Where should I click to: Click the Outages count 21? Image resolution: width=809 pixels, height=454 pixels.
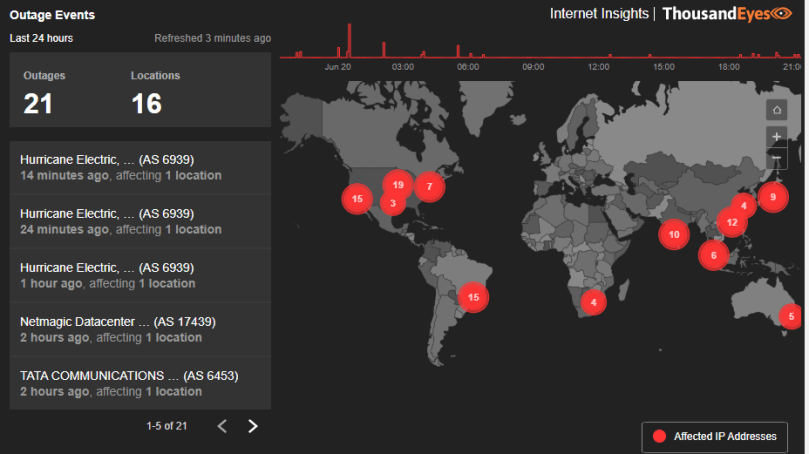click(x=38, y=103)
